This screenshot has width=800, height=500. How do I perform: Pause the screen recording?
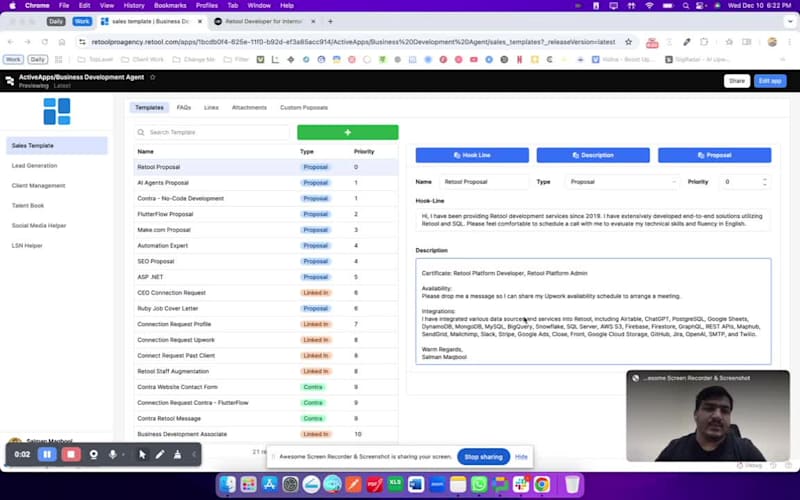[x=47, y=454]
